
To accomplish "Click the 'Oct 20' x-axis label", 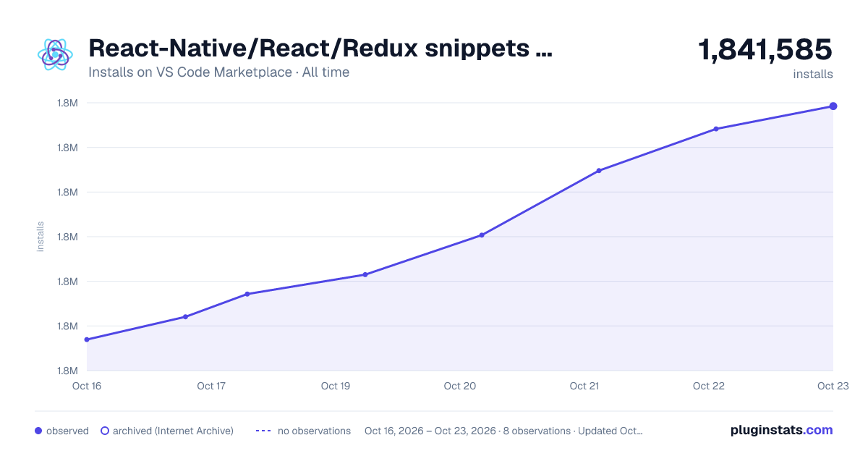I will point(460,386).
